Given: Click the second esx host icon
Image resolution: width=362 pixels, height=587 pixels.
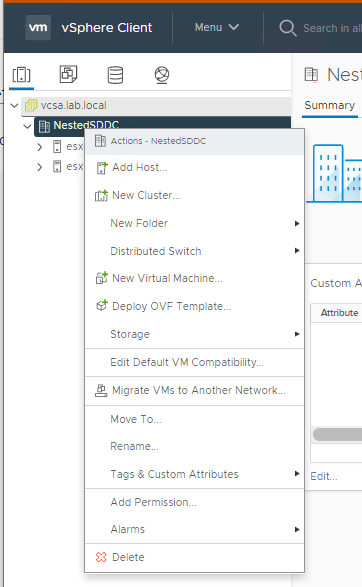Looking at the screenshot, I should (x=57, y=166).
